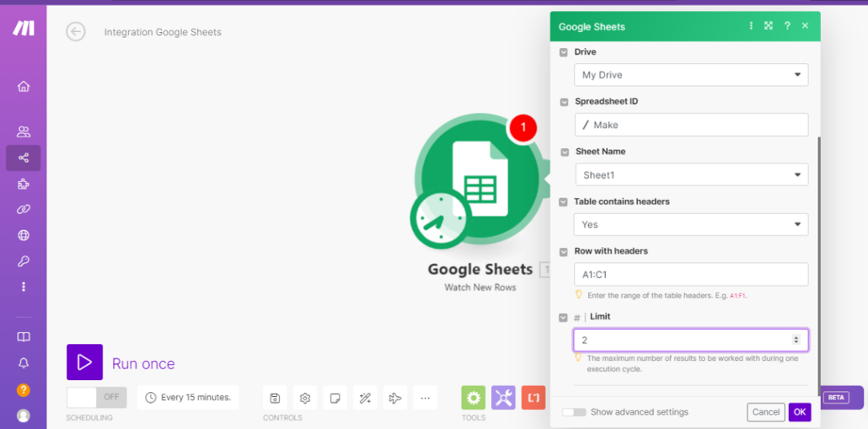Open the user profile avatar
Viewport: 868px width, 429px height.
(24, 416)
